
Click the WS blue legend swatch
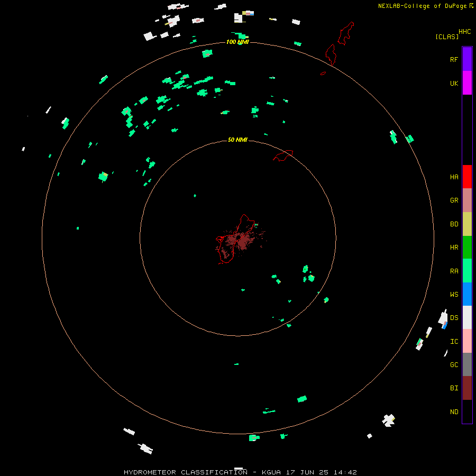pos(467,294)
